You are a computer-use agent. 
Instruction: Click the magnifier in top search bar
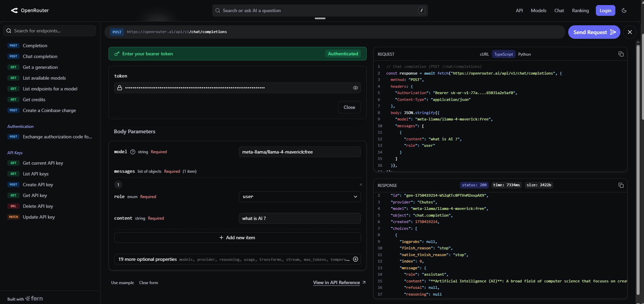(218, 10)
